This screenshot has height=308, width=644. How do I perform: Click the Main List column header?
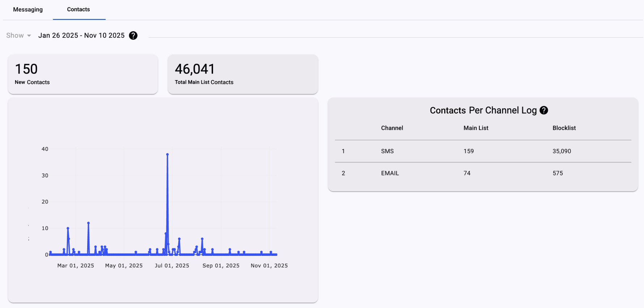(476, 128)
